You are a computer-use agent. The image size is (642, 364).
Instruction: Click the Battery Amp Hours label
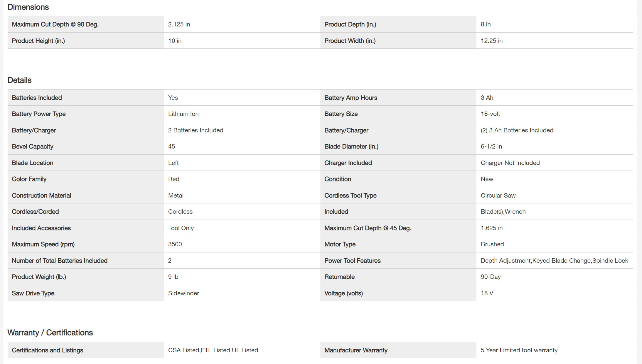351,98
